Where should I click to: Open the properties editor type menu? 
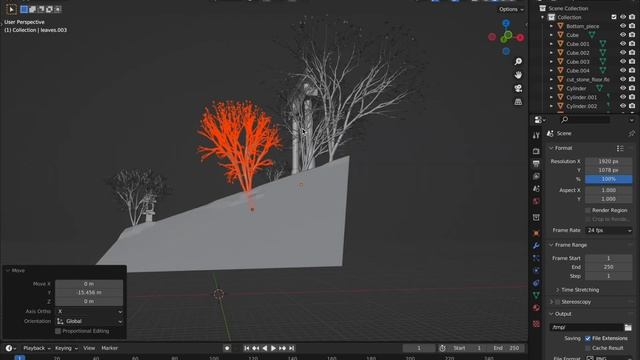tap(540, 120)
